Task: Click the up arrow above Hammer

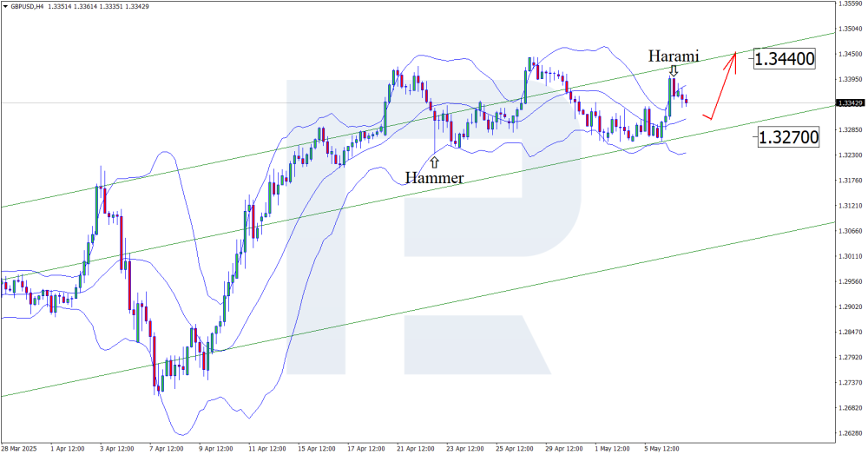Action: coord(434,161)
